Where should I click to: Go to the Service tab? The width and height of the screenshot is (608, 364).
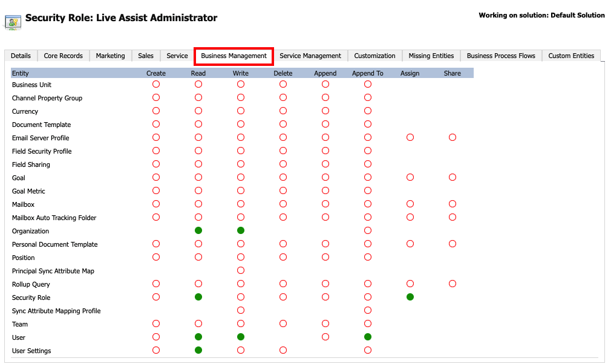(177, 56)
